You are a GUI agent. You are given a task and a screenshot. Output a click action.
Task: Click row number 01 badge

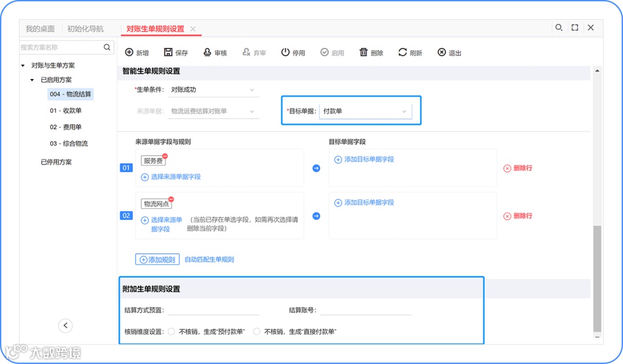pyautogui.click(x=126, y=168)
